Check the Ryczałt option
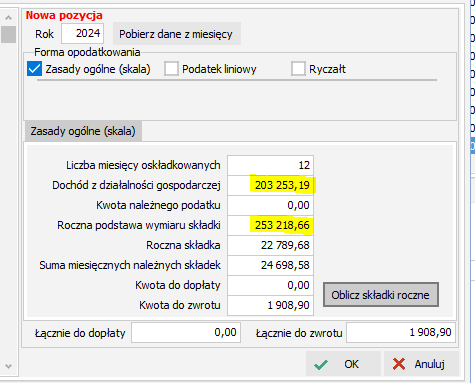Viewport: 475px width, 383px height. point(298,69)
